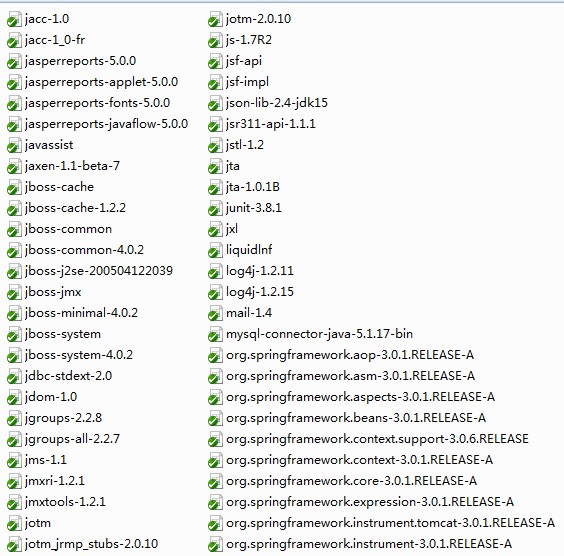Click the file name jdom-1.0

pyautogui.click(x=51, y=397)
